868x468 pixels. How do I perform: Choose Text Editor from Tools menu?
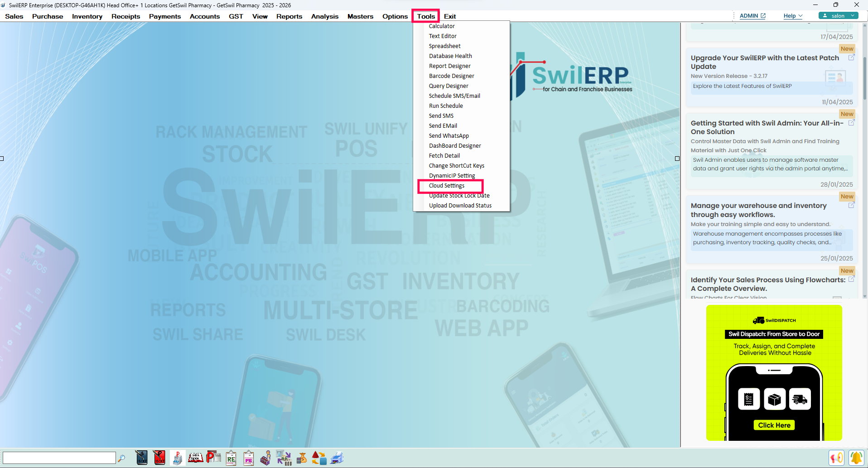click(x=443, y=36)
